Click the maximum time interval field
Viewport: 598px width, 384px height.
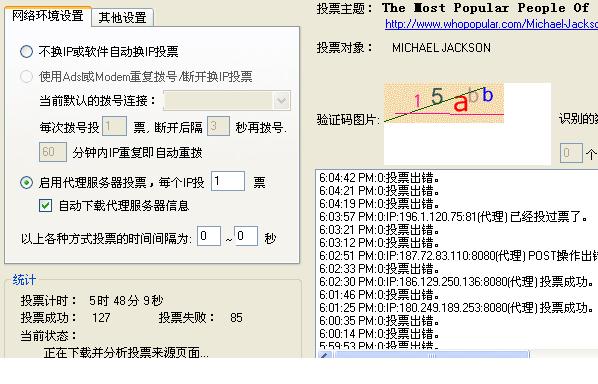(x=246, y=236)
